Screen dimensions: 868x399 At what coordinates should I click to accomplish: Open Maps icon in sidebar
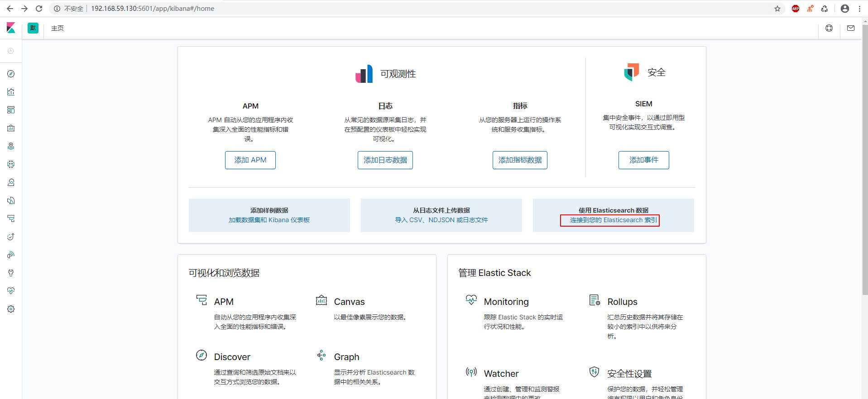(x=11, y=146)
